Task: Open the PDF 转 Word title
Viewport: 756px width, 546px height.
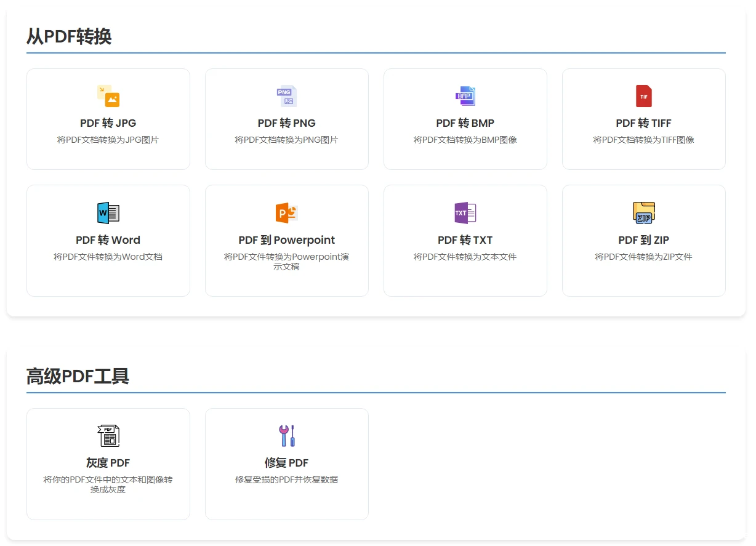Action: pyautogui.click(x=108, y=240)
